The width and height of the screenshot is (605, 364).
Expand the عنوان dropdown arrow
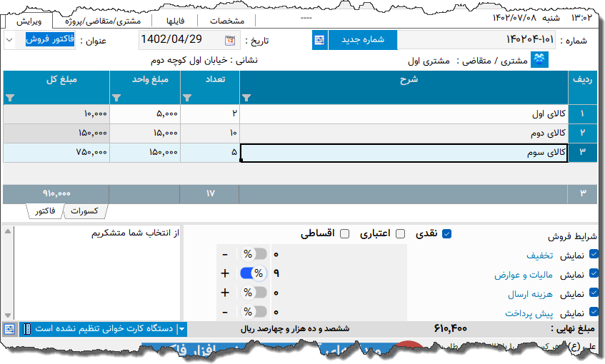tap(10, 40)
